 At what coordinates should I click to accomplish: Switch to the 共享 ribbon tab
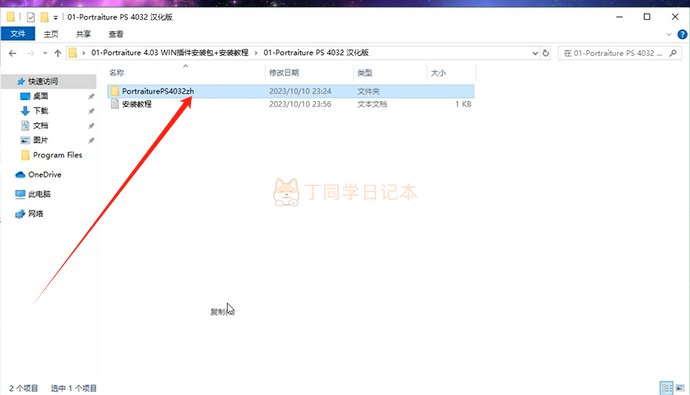[83, 34]
